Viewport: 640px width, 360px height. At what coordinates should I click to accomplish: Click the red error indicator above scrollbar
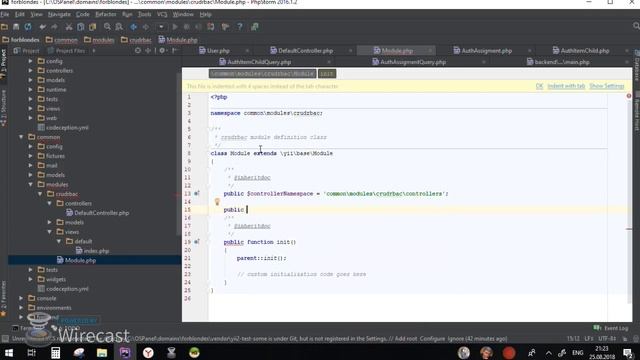point(629,96)
